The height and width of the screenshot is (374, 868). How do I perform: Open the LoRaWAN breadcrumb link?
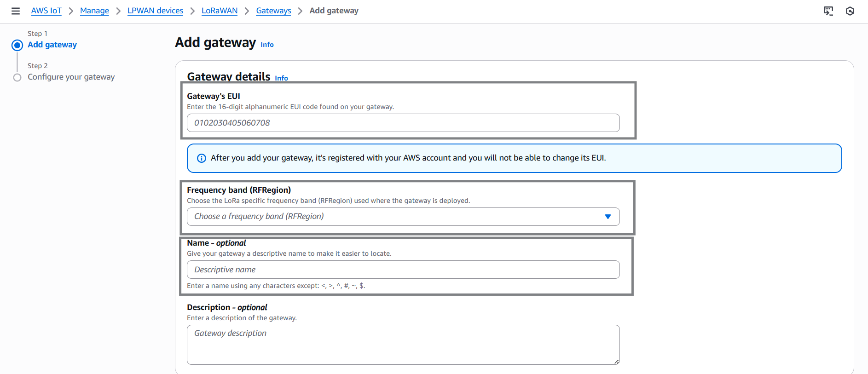click(220, 11)
